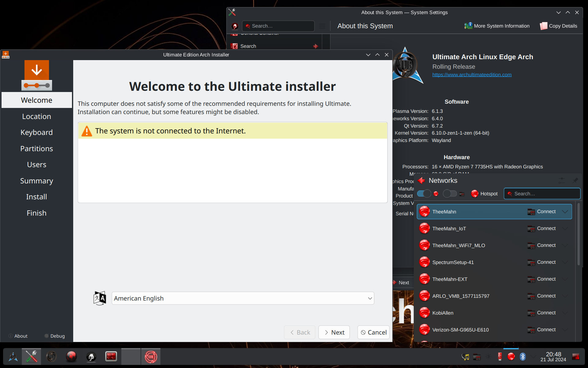This screenshot has height=368, width=588.
Task: Focus the System Settings search field
Action: click(x=278, y=26)
